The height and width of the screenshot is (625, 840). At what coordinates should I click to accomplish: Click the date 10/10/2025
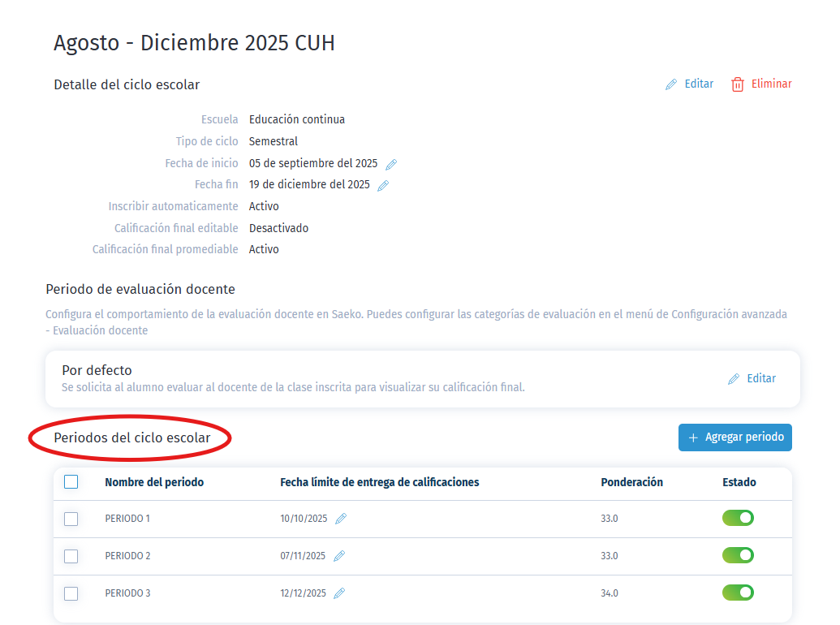(304, 519)
